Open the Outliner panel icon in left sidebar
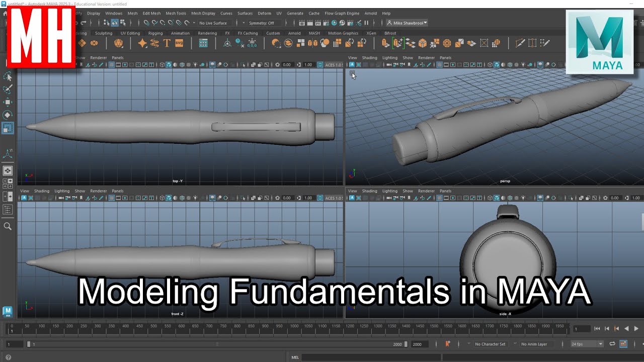 click(8, 210)
